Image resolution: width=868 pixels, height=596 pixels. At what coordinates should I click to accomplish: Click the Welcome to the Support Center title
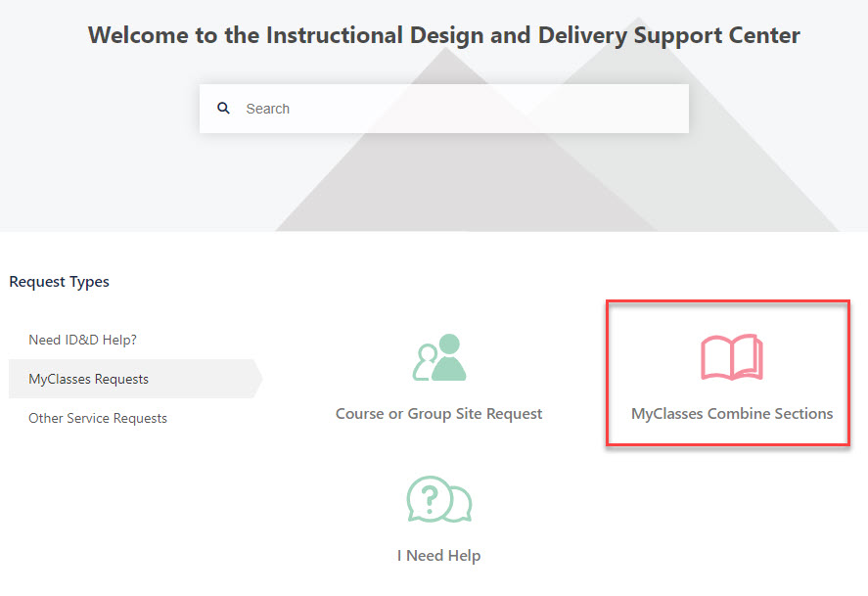443,34
